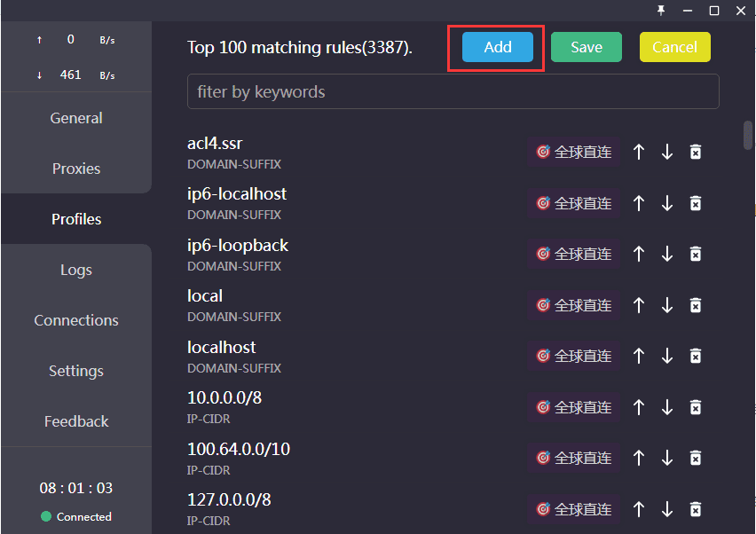756x534 pixels.
Task: Delete the 127.0.0.0/8 rule
Action: pos(696,509)
